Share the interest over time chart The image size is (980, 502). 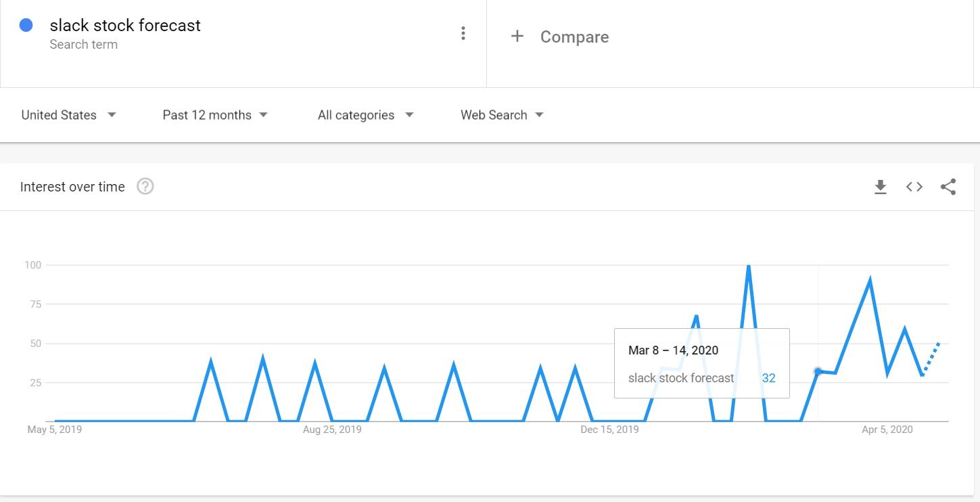pos(948,187)
